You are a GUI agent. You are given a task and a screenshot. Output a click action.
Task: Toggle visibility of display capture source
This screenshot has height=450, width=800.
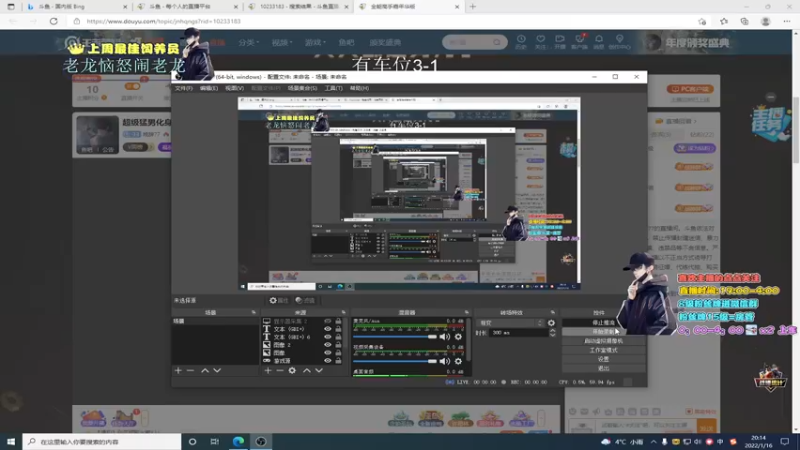click(328, 321)
